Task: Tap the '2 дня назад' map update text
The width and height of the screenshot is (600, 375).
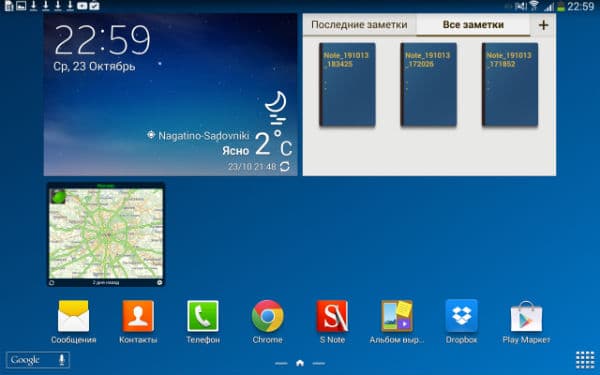Action: coord(106,283)
